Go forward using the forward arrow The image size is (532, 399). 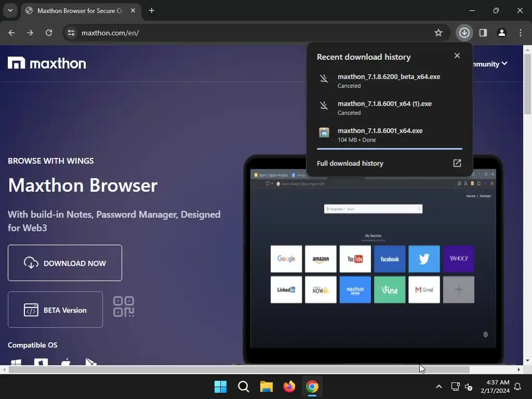click(30, 33)
